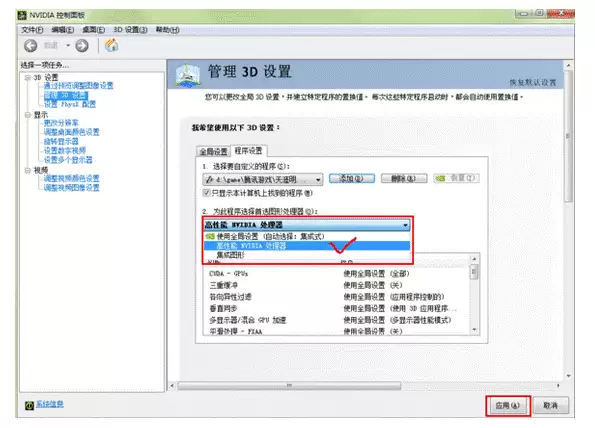Viewport: 595px width, 428px height.
Task: Click the 垂直同步 settings row
Action: tap(337, 308)
